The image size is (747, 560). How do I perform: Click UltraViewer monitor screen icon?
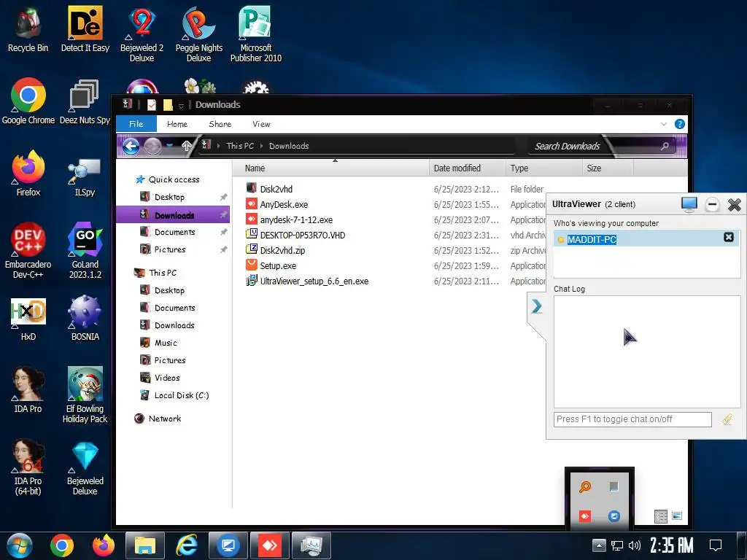tap(689, 205)
